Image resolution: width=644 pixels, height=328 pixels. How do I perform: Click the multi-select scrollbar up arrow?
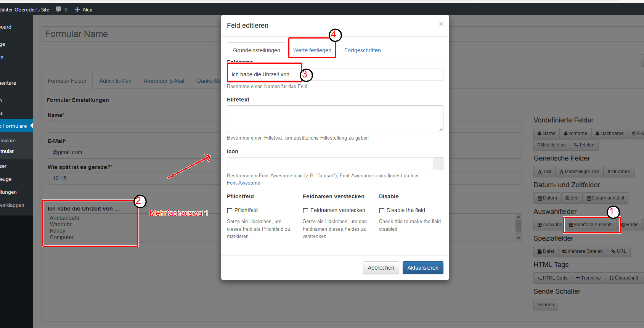(x=518, y=217)
